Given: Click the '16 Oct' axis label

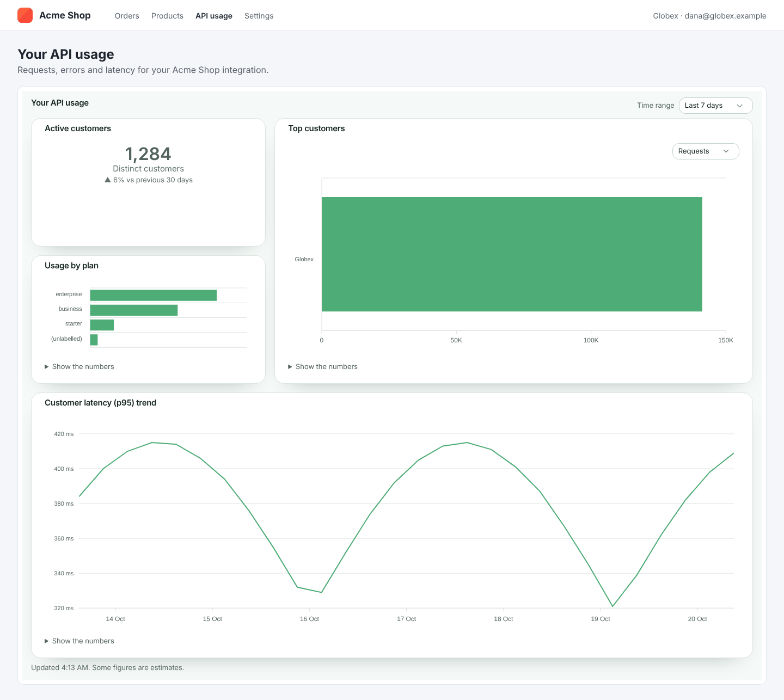Looking at the screenshot, I should (x=309, y=619).
